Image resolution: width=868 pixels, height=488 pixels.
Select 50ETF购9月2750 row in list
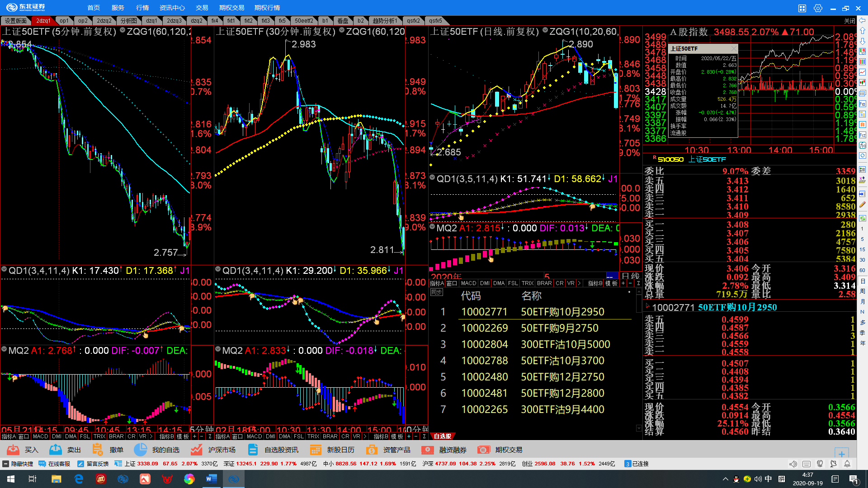[559, 328]
